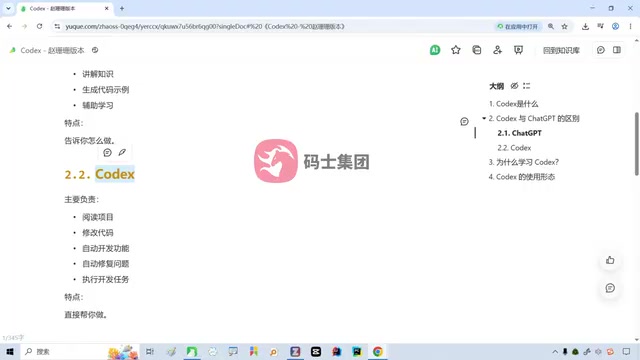Screen dimensions: 640x360
Task: Go to outline item 1. Codex是什么
Action: coord(513,104)
